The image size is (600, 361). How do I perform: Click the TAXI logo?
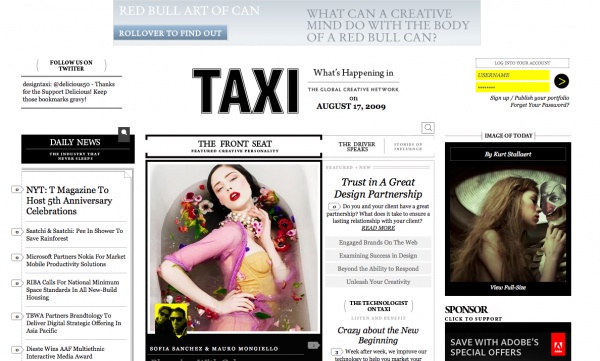[245, 91]
